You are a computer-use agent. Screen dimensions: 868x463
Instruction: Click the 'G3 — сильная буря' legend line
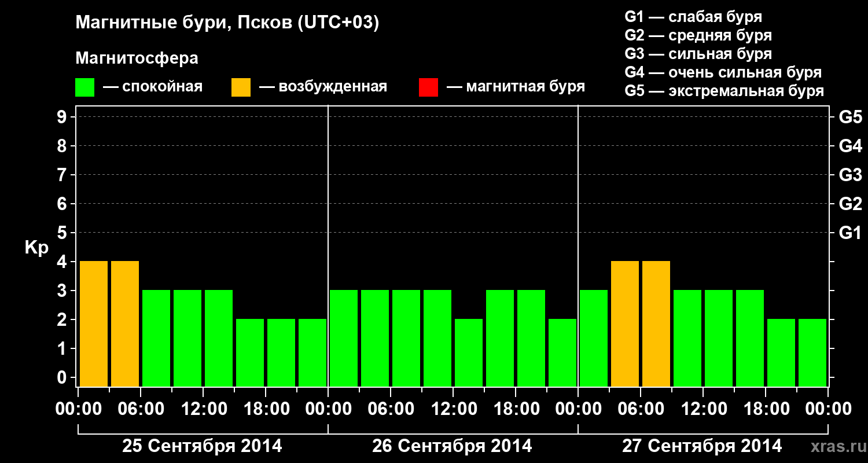point(698,54)
